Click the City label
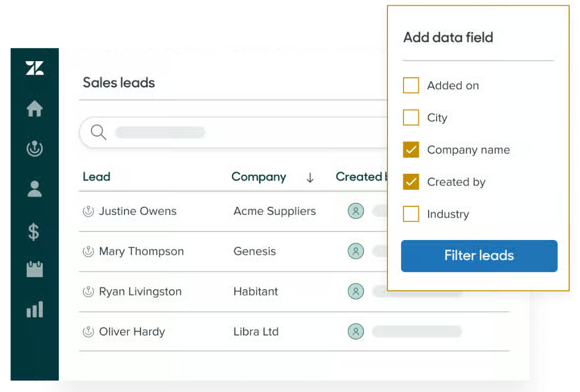Screen dimensions: 580x392 pos(437,118)
